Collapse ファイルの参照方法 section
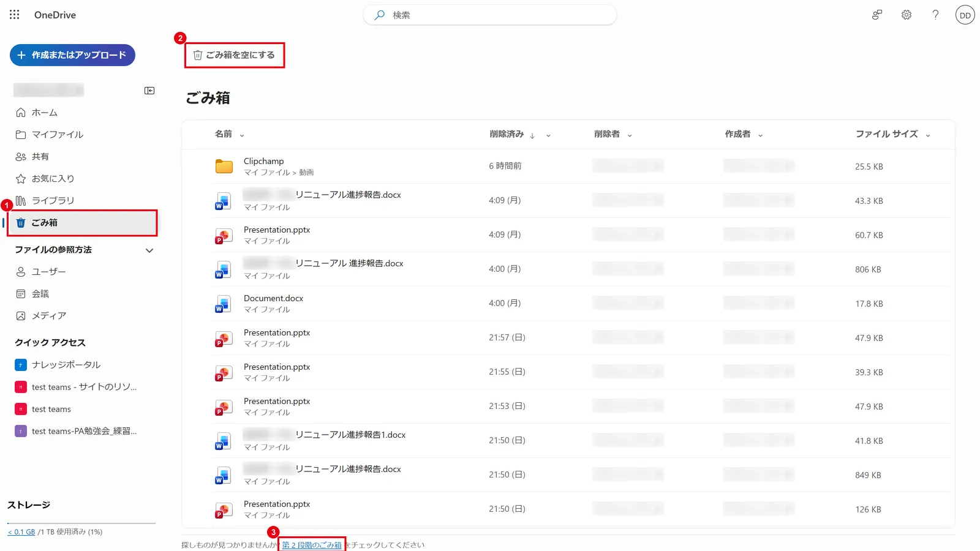The height and width of the screenshot is (551, 980). [x=149, y=250]
